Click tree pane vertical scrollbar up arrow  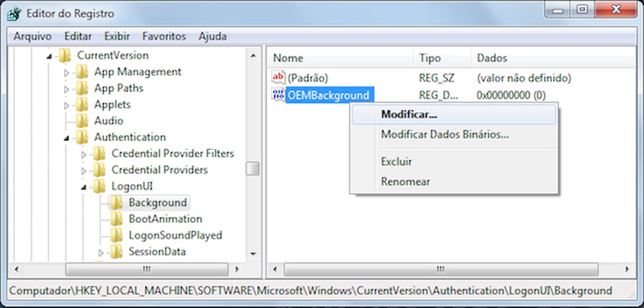[x=253, y=56]
